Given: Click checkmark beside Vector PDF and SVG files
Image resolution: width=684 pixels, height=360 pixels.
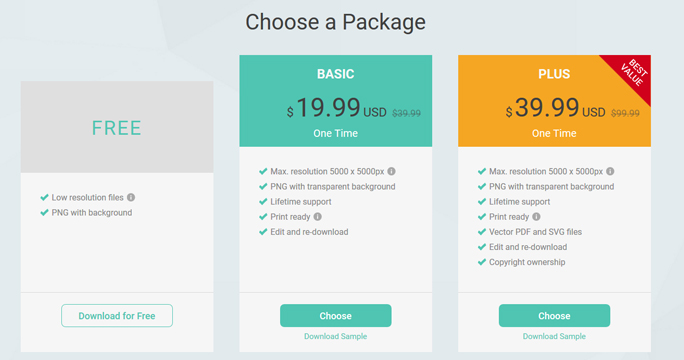Looking at the screenshot, I should 482,232.
